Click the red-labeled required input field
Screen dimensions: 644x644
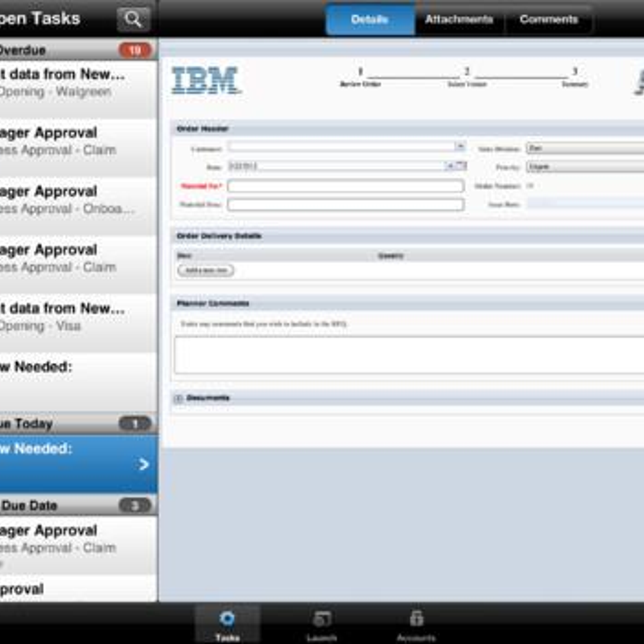click(345, 186)
